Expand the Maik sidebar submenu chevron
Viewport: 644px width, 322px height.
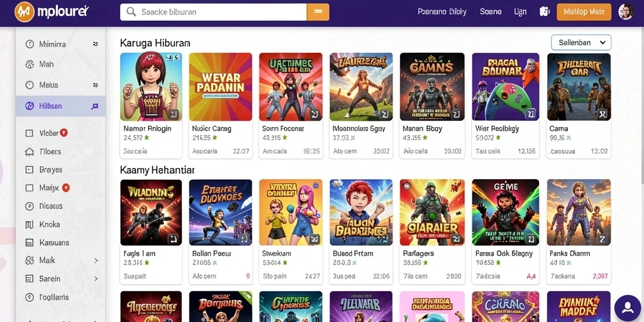[x=96, y=260]
